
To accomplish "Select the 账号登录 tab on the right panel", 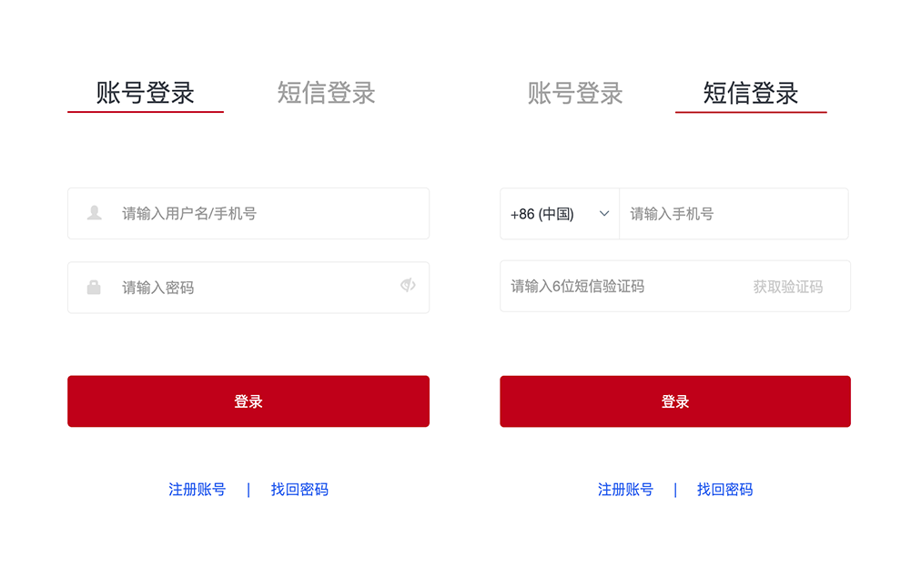I will pyautogui.click(x=574, y=92).
